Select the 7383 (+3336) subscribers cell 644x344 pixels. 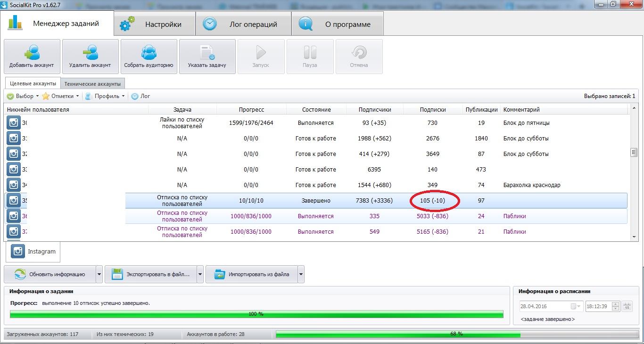point(375,201)
